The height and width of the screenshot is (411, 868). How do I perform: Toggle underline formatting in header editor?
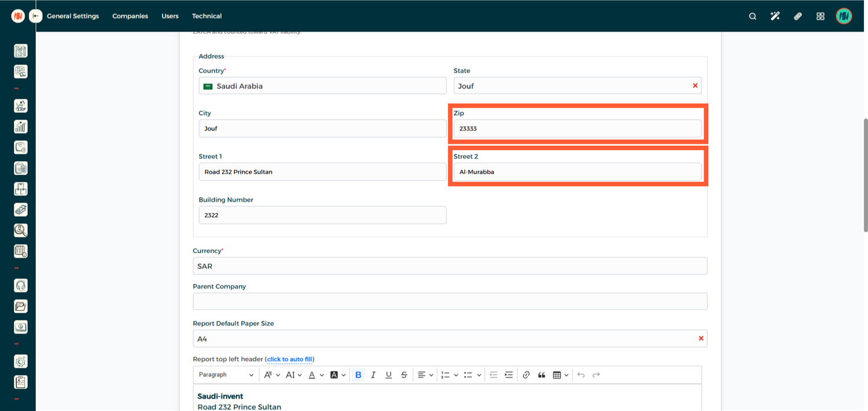pyautogui.click(x=388, y=375)
